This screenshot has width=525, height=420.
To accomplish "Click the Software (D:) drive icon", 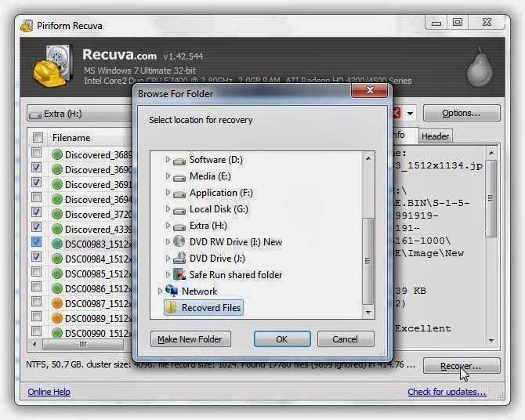I will 179,161.
